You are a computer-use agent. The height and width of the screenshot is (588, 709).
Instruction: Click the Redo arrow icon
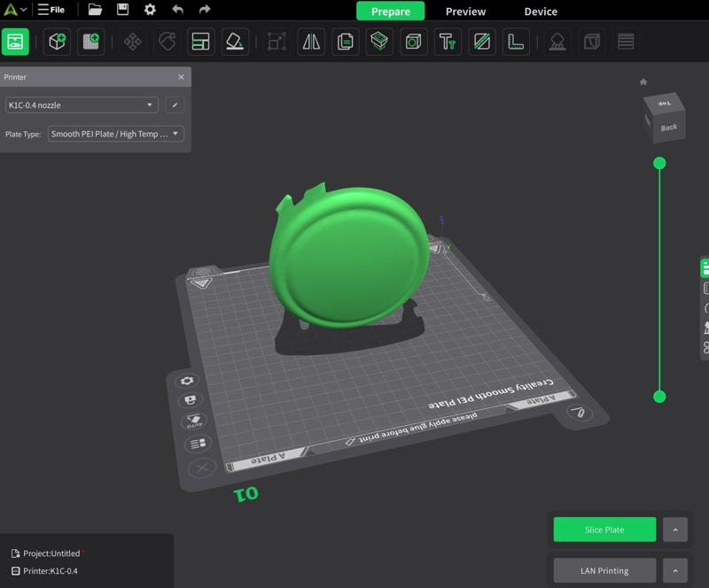point(205,10)
